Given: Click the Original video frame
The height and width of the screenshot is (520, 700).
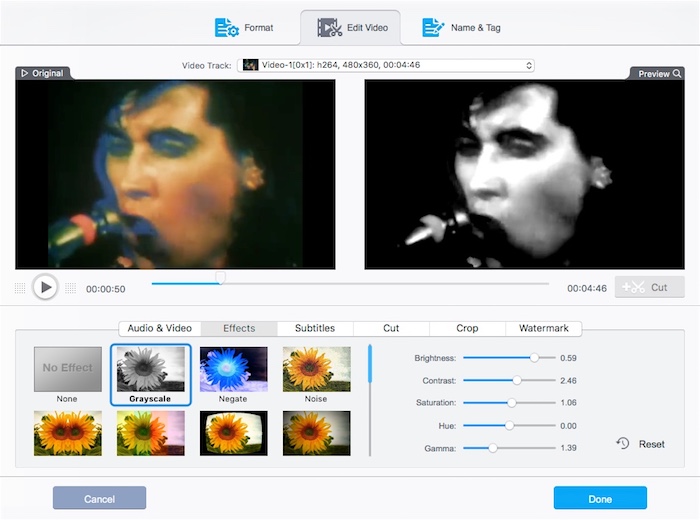Looking at the screenshot, I should (175, 175).
